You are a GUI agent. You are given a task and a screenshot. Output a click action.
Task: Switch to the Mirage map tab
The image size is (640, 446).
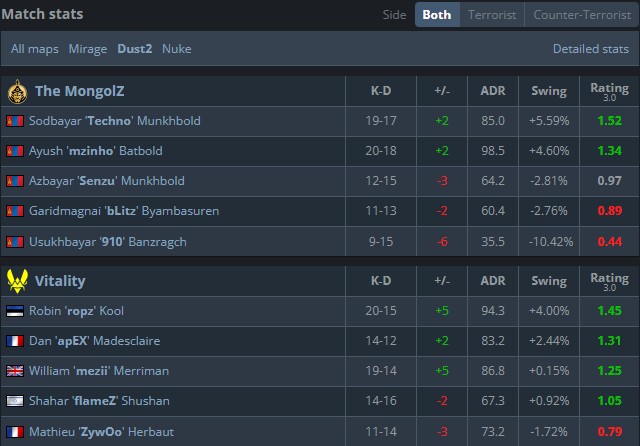(x=87, y=49)
